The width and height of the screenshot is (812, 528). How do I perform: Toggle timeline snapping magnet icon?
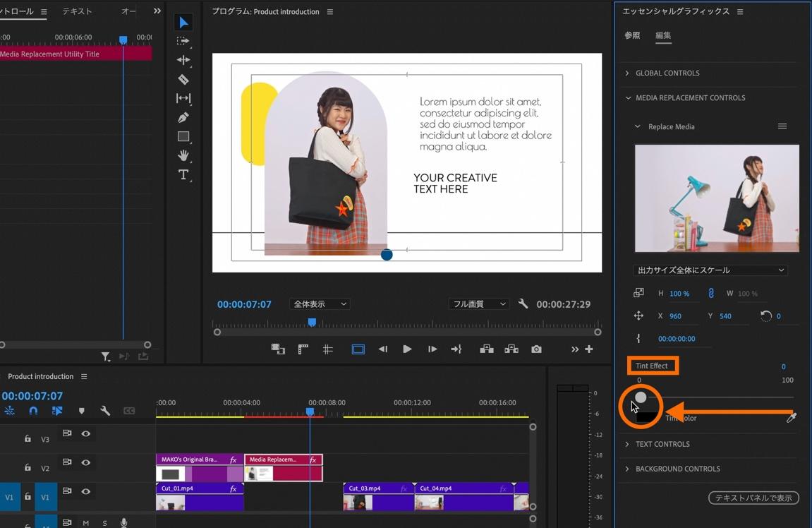tap(33, 411)
